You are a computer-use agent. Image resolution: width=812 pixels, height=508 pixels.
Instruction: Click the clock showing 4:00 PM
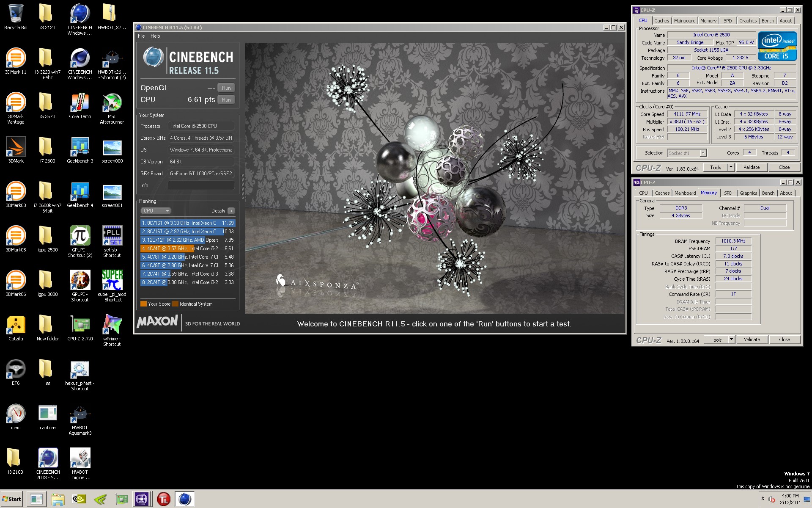tap(790, 496)
